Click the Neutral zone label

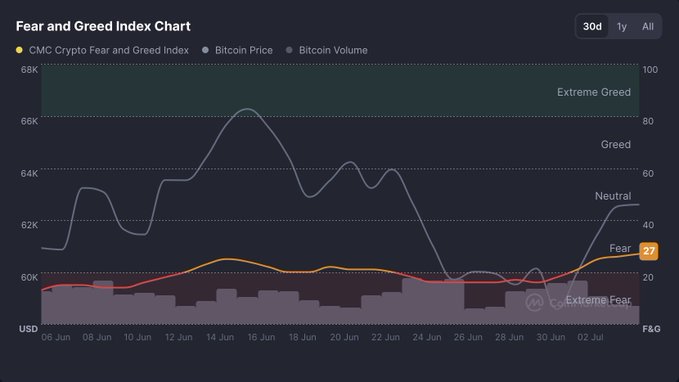(613, 196)
